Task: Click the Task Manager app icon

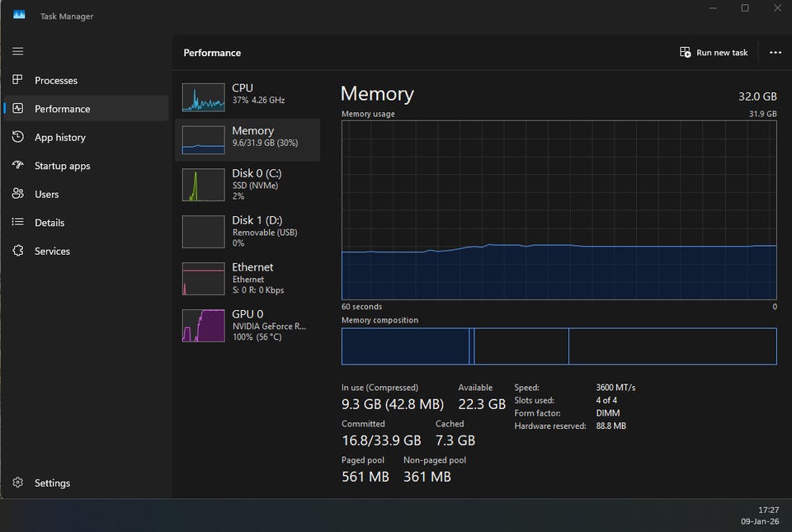Action: (x=19, y=15)
